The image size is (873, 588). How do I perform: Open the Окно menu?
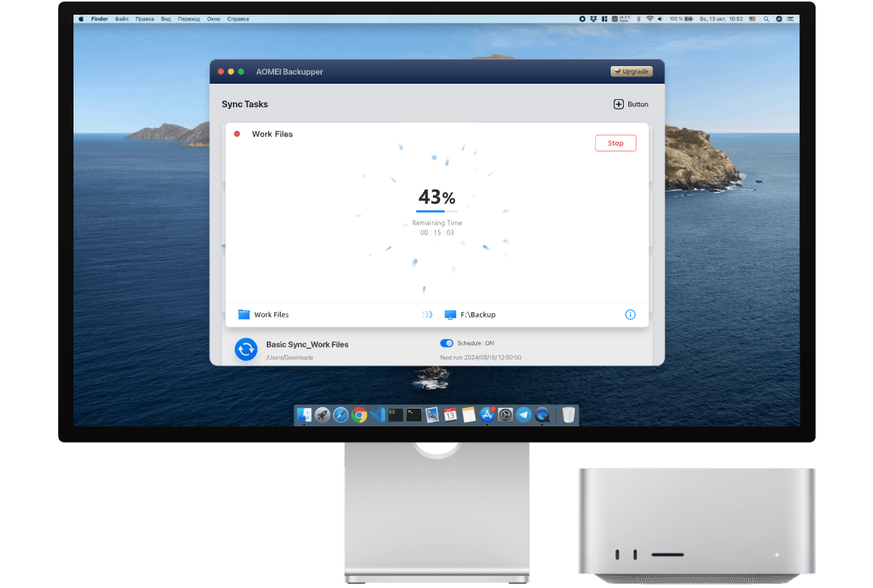pyautogui.click(x=214, y=19)
